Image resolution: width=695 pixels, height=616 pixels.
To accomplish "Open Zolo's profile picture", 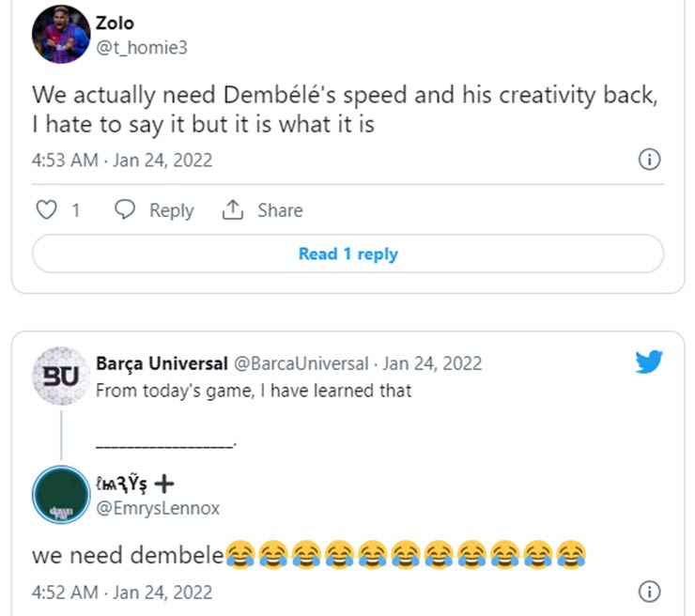I will 60,35.
